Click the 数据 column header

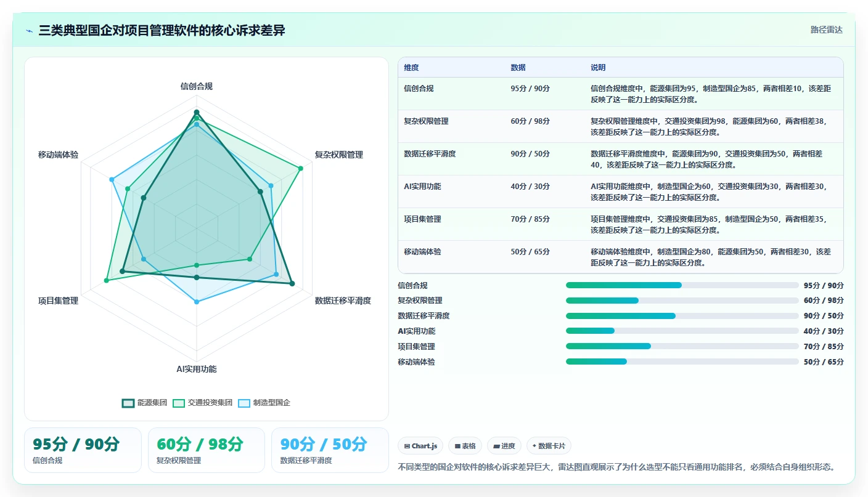tap(518, 68)
